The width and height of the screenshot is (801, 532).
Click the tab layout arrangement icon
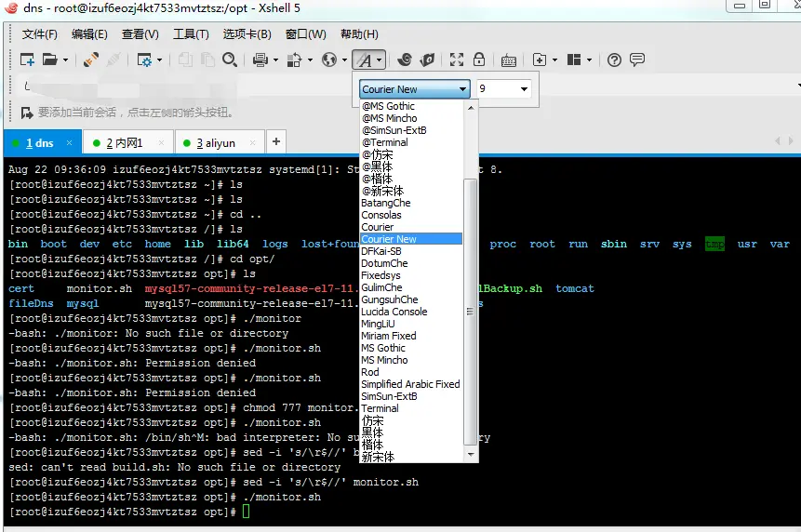(x=574, y=60)
